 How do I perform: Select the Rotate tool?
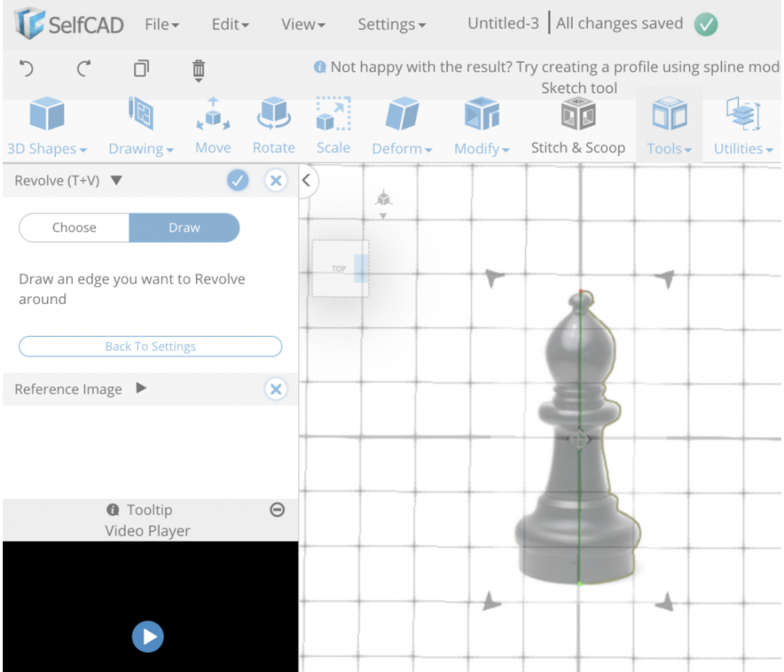[273, 126]
